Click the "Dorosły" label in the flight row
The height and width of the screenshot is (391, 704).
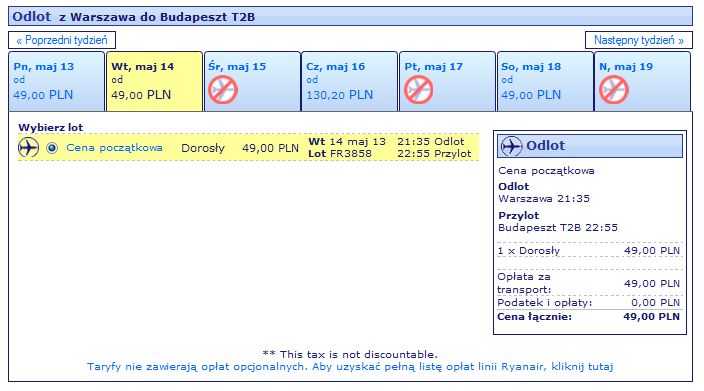203,148
